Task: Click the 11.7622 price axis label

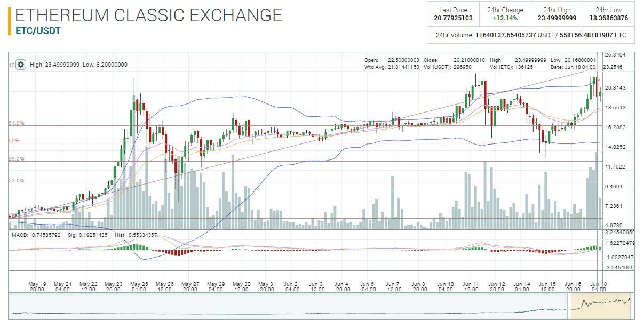Action: click(614, 167)
